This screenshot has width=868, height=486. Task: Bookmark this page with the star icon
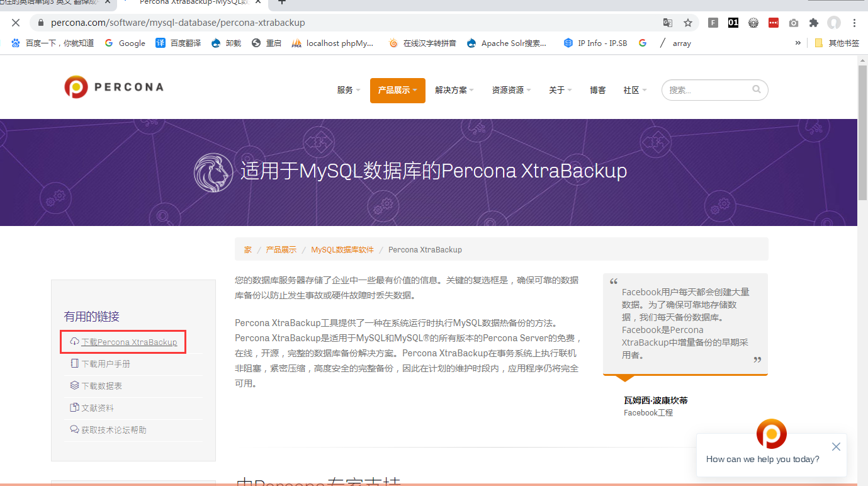688,23
